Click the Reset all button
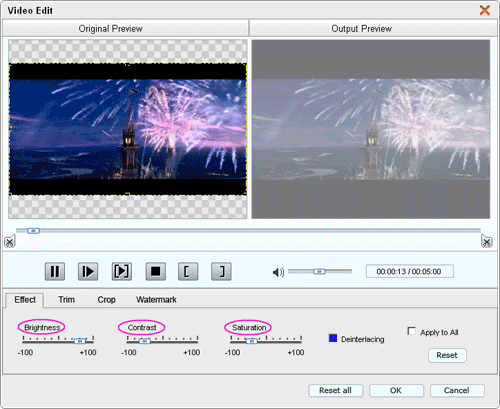This screenshot has height=409, width=500. click(335, 390)
